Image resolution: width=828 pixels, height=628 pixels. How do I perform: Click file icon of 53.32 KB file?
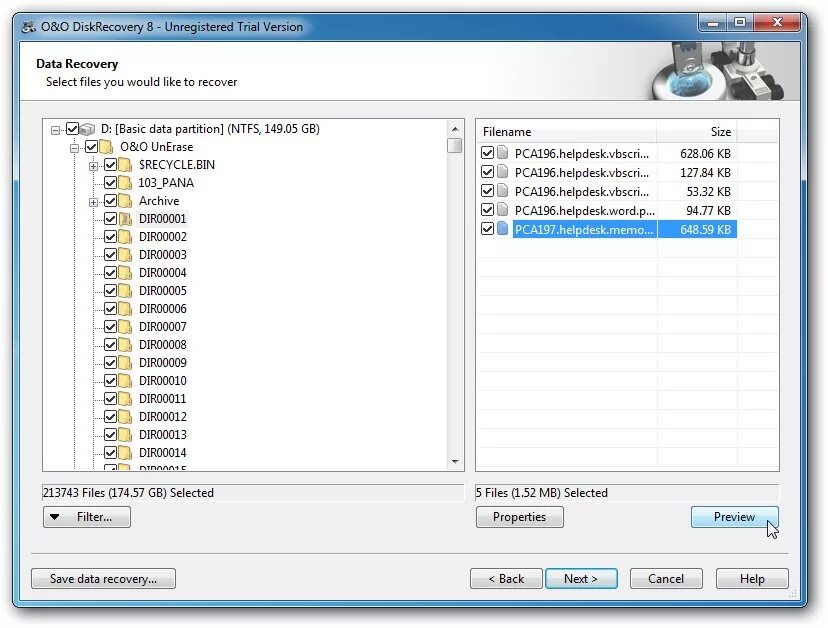(503, 191)
